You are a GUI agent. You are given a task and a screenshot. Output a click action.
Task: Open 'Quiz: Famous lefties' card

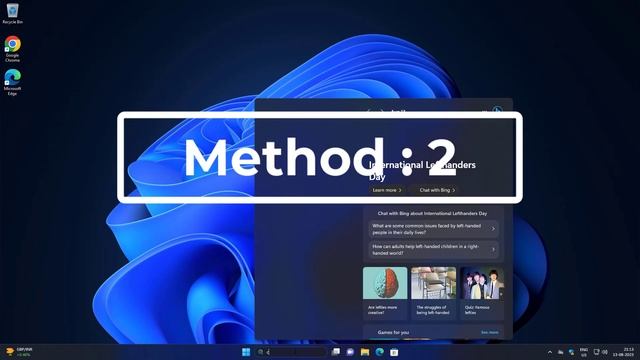(482, 293)
